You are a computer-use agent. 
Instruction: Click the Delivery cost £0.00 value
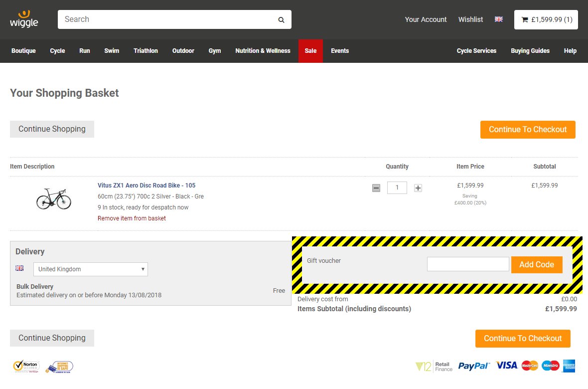[569, 299]
